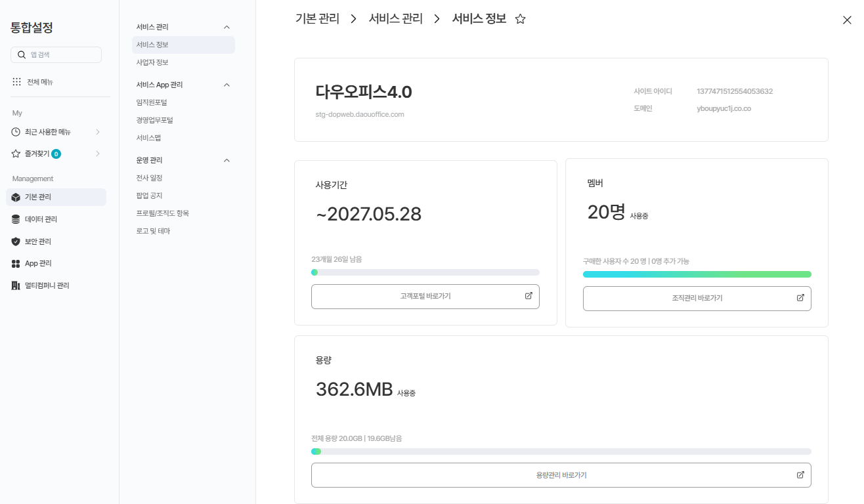Viewport: 864px width, 504px height.
Task: Collapse the 서비스 App 관리 section
Action: click(x=227, y=85)
